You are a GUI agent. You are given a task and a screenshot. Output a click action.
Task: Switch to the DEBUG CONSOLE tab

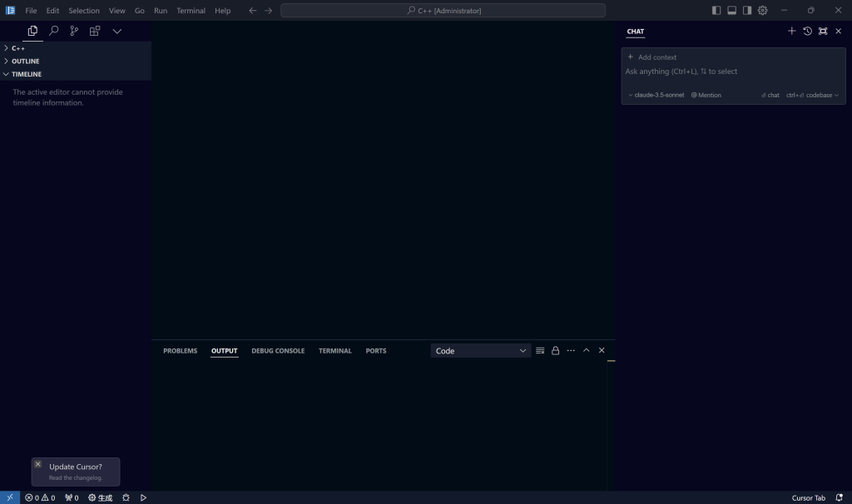(278, 350)
